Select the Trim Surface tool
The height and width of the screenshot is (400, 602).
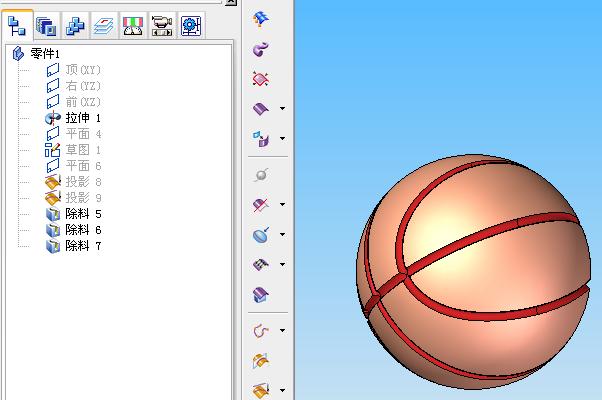261,205
